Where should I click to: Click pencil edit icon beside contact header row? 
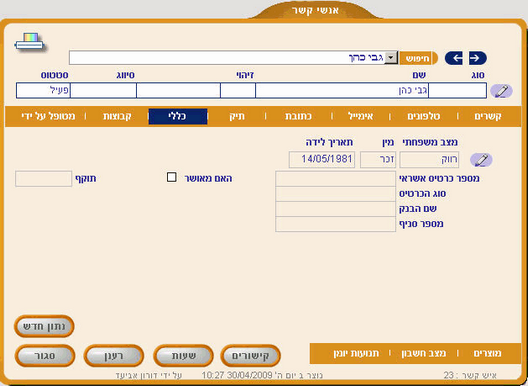pos(501,91)
